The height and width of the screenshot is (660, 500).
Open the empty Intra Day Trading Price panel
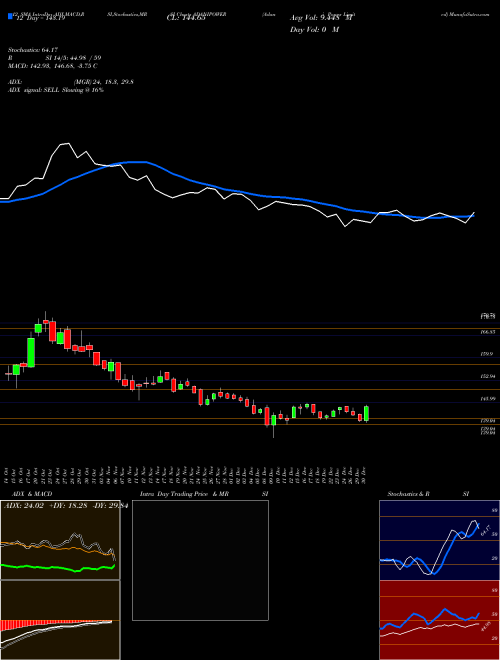coord(200,560)
